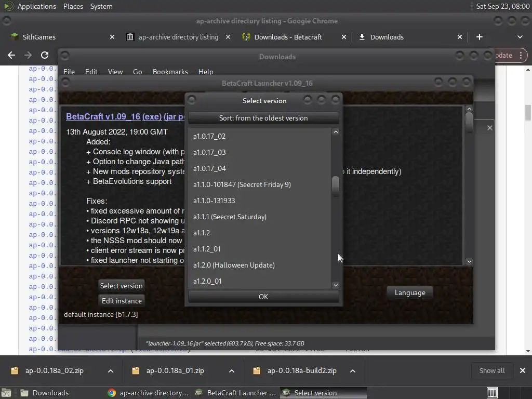Viewport: 532px width, 399px height.
Task: Toggle sort order from the oldest version
Action: [263, 118]
